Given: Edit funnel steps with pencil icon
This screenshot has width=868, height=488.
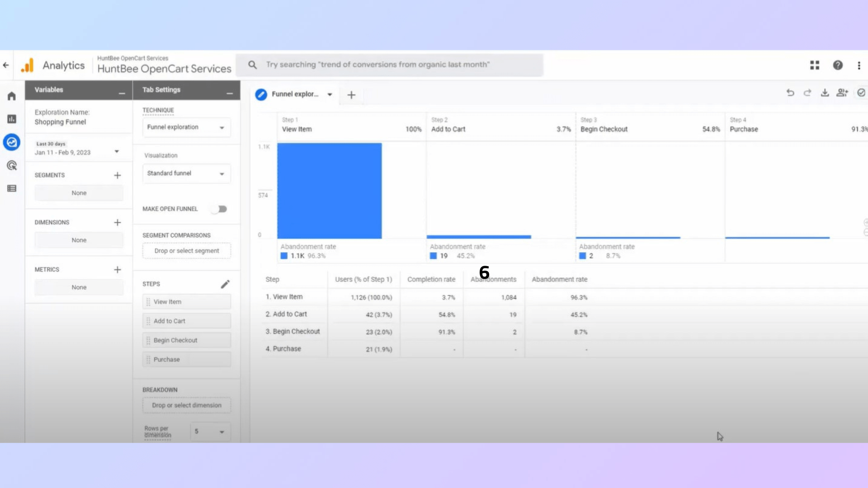Looking at the screenshot, I should click(225, 284).
